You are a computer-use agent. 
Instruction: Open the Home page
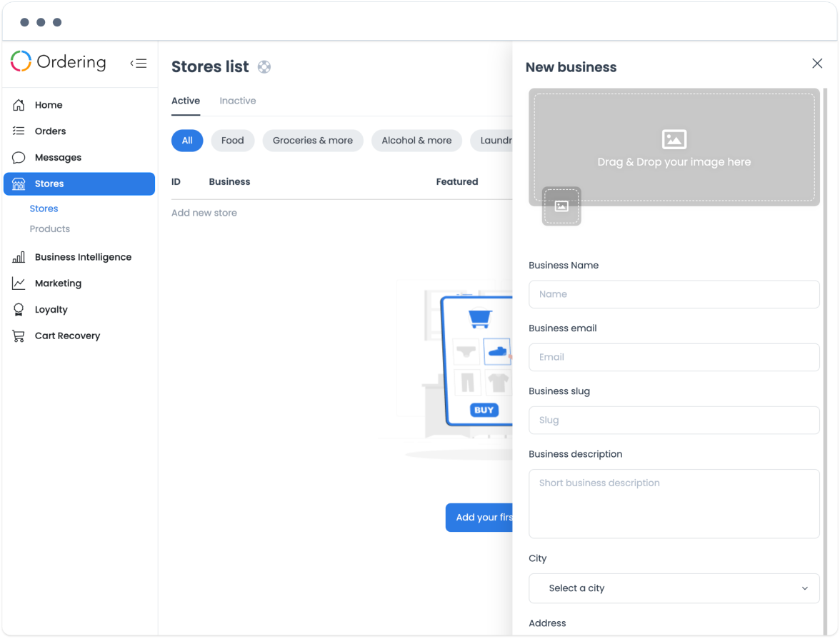click(x=79, y=105)
